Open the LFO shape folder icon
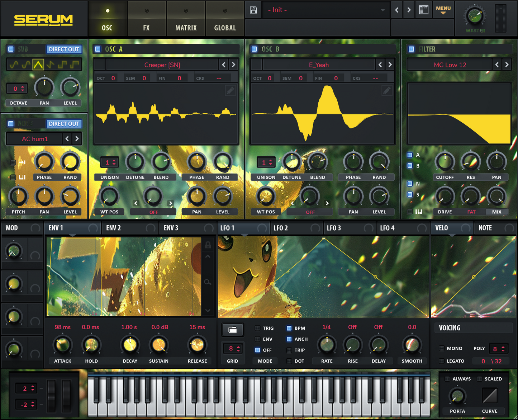This screenshot has height=420, width=518. [233, 330]
